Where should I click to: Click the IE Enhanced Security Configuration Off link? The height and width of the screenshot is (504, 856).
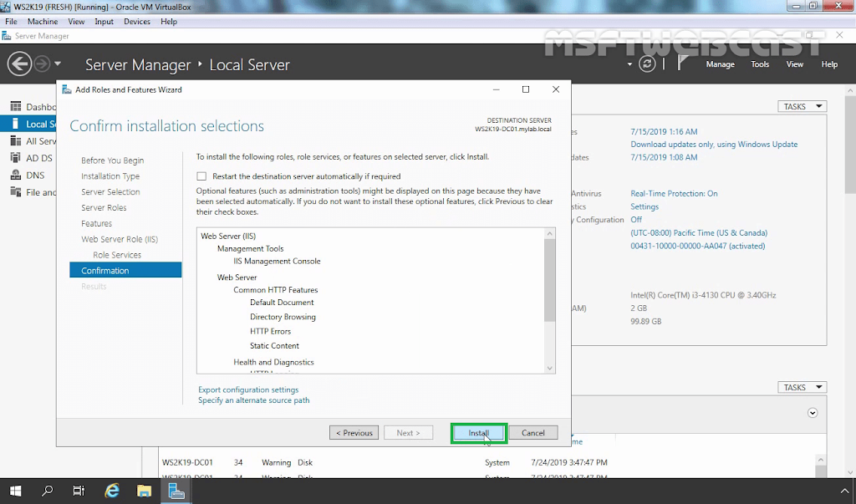pos(636,220)
